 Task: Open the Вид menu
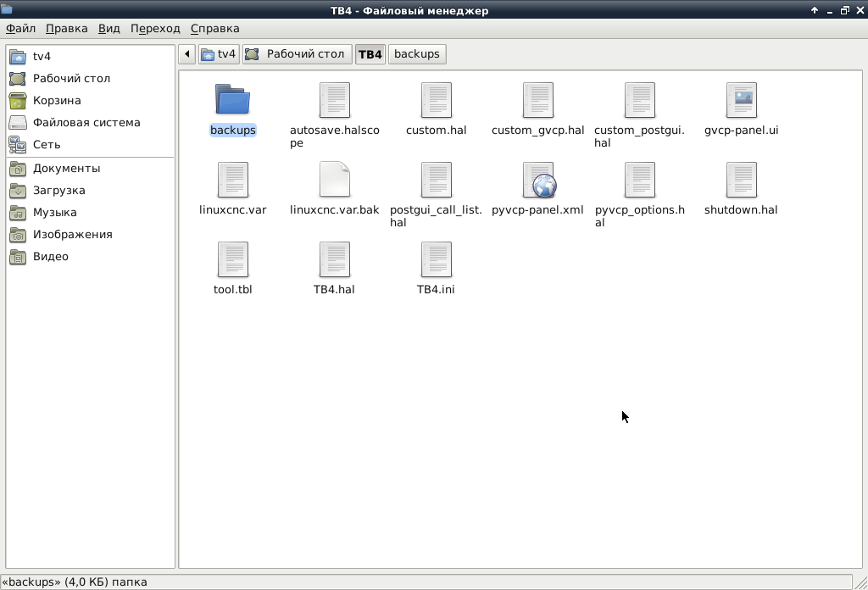pyautogui.click(x=109, y=29)
